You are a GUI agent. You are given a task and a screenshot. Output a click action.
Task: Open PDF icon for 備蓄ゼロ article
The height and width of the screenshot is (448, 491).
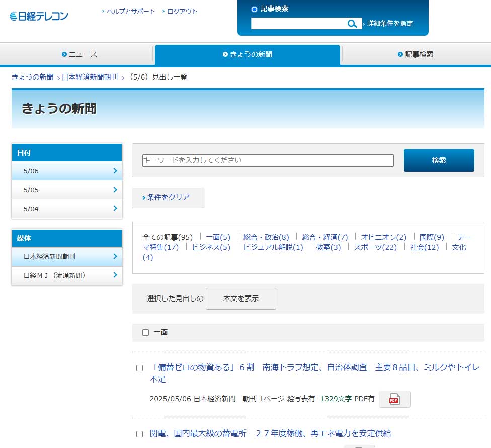(394, 399)
